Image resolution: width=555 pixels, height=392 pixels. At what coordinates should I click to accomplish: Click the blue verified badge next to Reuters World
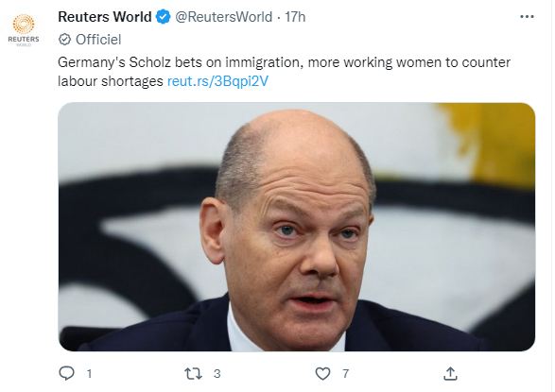[164, 17]
